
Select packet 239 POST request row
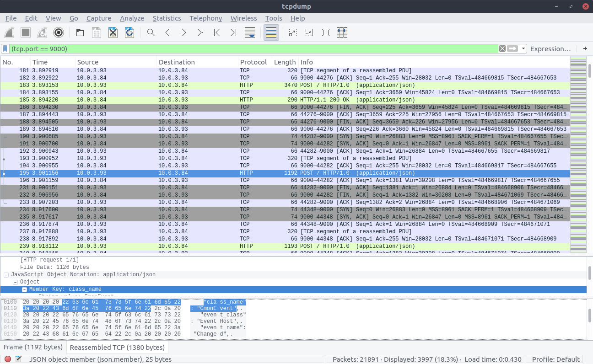point(285,246)
